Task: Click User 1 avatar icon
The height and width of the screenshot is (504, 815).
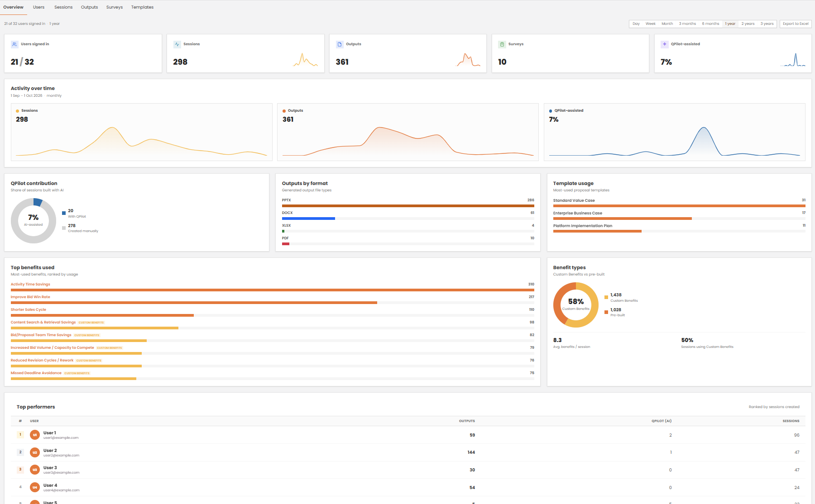Action: coord(35,435)
